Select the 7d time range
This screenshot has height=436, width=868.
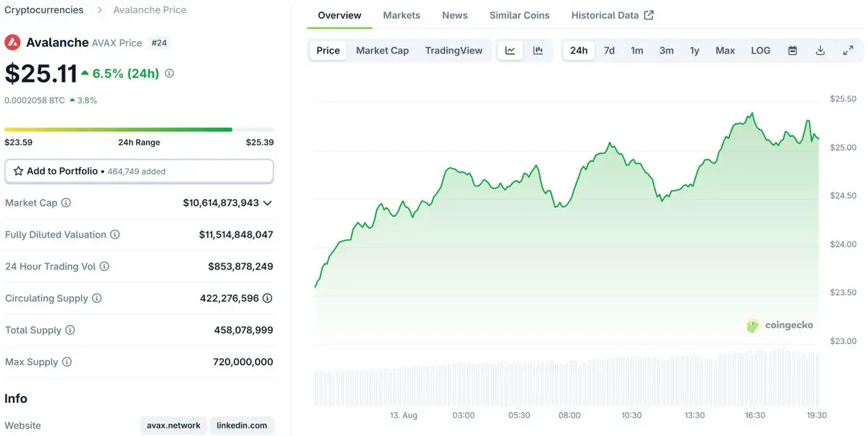tap(609, 51)
